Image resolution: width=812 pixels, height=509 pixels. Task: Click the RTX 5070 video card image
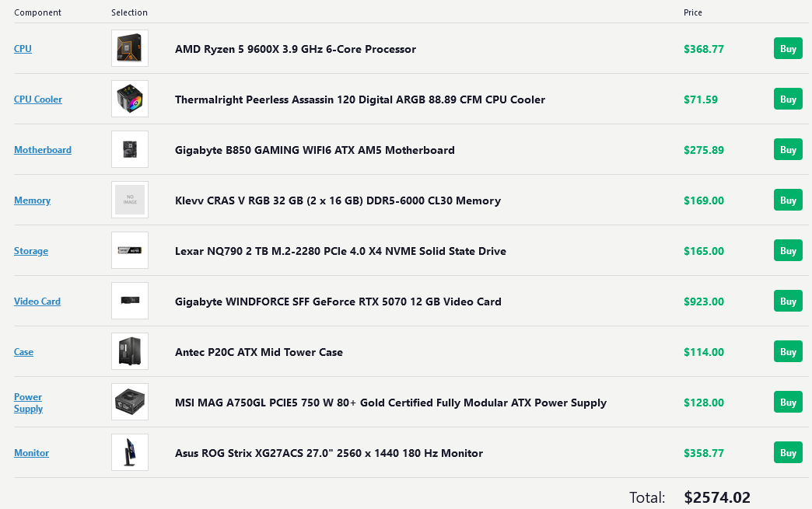click(x=129, y=301)
